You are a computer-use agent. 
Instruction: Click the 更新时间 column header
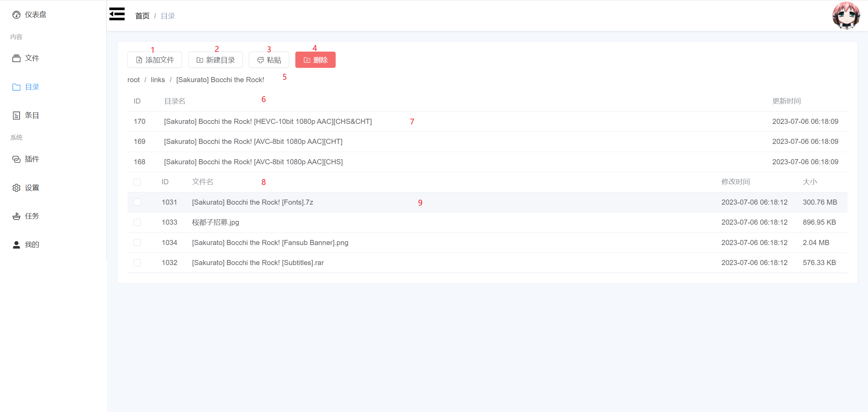(x=786, y=101)
